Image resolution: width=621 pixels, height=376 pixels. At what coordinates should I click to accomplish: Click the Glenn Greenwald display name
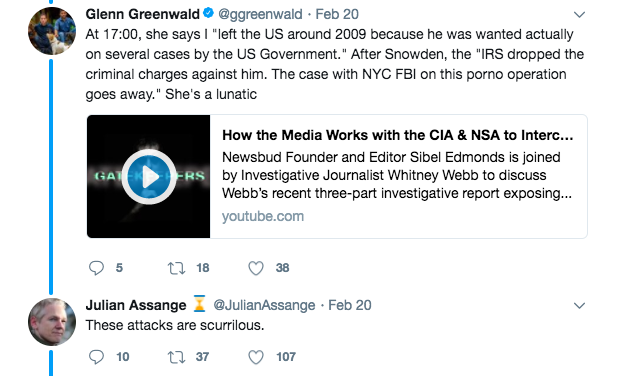143,14
